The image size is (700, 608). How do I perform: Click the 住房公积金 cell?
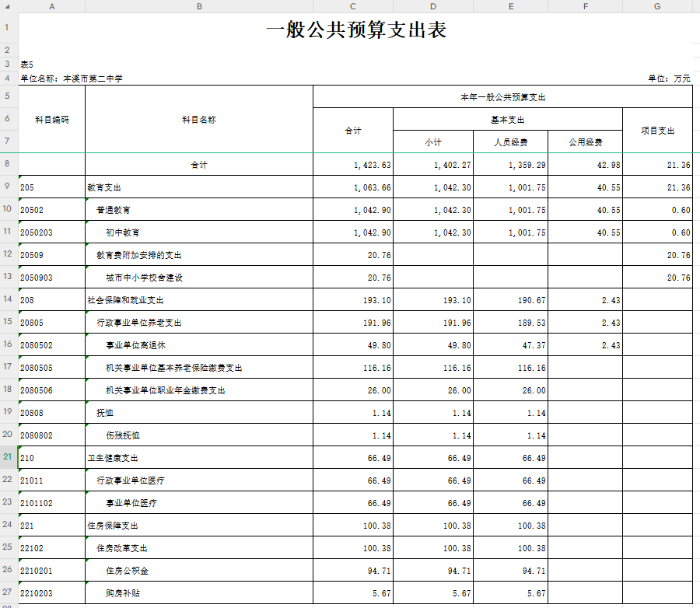click(x=199, y=571)
